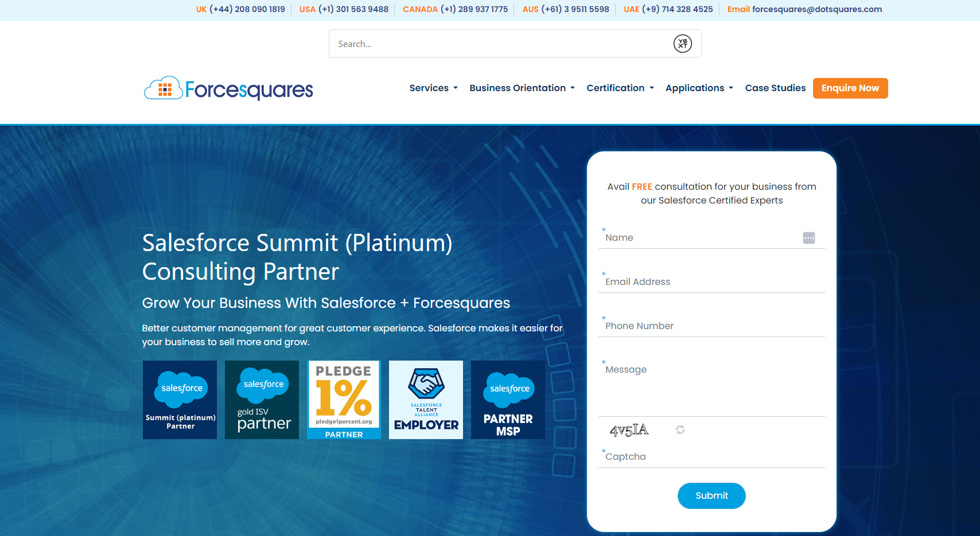
Task: Focus the Message text area
Action: [x=711, y=388]
